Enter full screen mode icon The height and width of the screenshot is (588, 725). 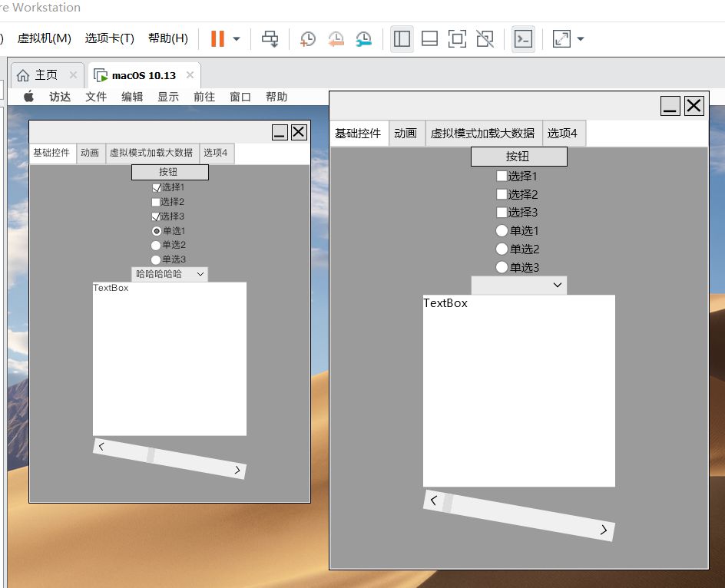pos(457,38)
